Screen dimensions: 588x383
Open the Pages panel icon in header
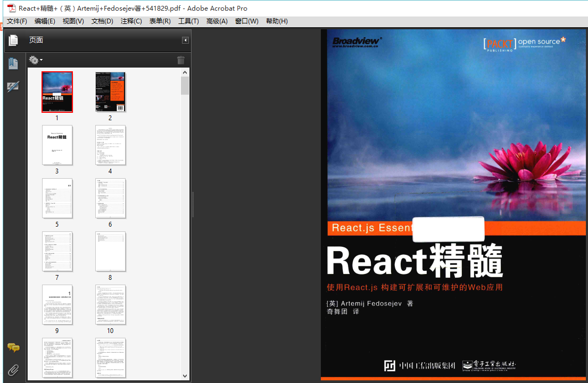[13, 40]
